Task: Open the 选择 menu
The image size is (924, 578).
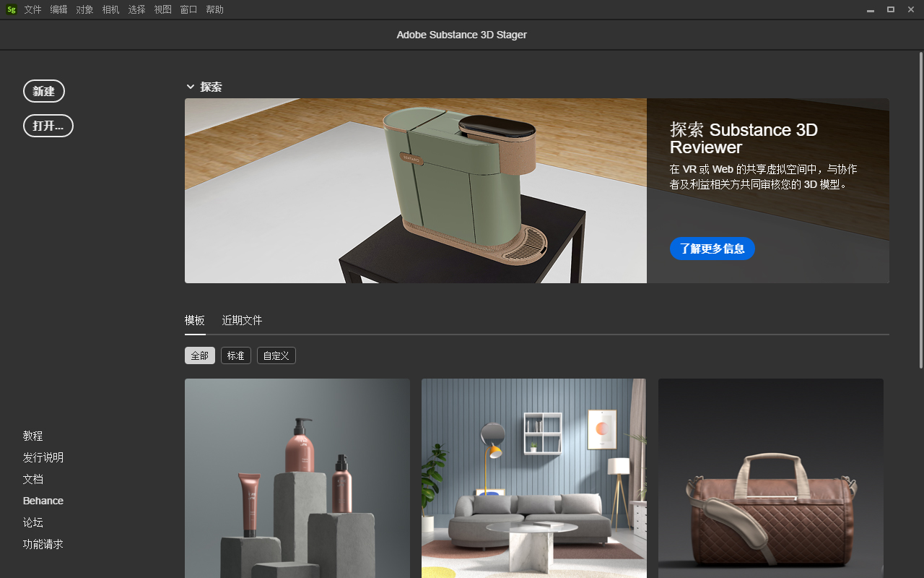Action: (136, 9)
